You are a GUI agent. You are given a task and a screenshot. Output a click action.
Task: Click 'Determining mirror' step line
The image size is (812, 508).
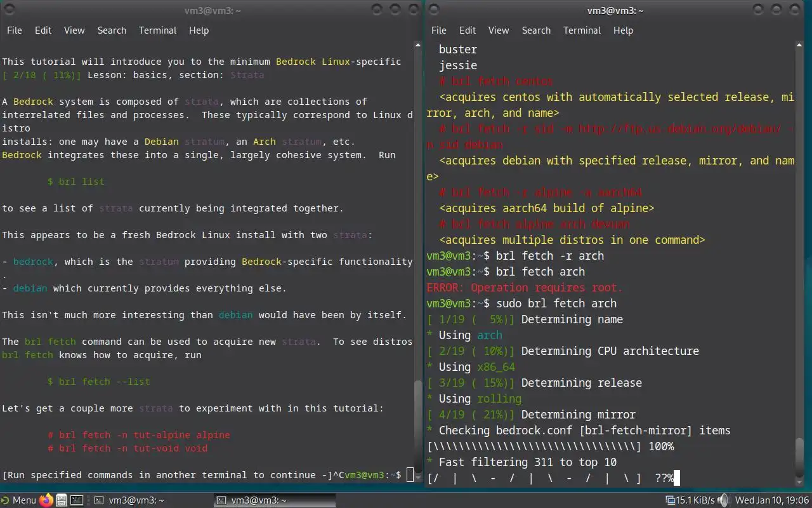click(x=579, y=415)
